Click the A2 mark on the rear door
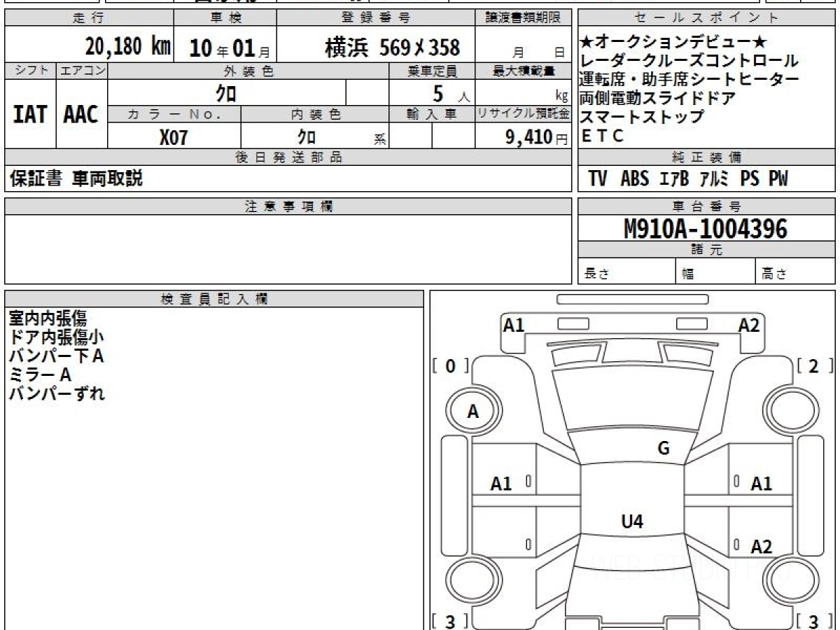Screen dimensions: 840x630 tap(761, 547)
